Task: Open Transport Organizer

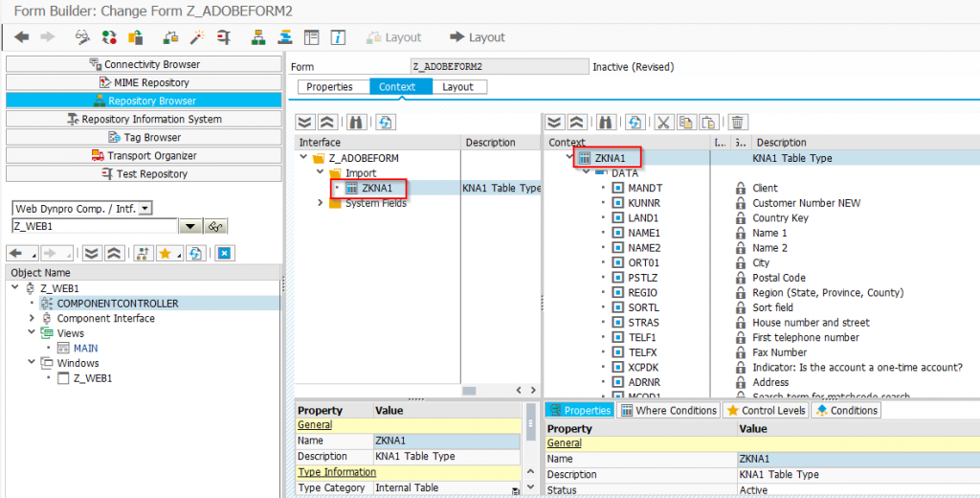Action: tap(144, 155)
